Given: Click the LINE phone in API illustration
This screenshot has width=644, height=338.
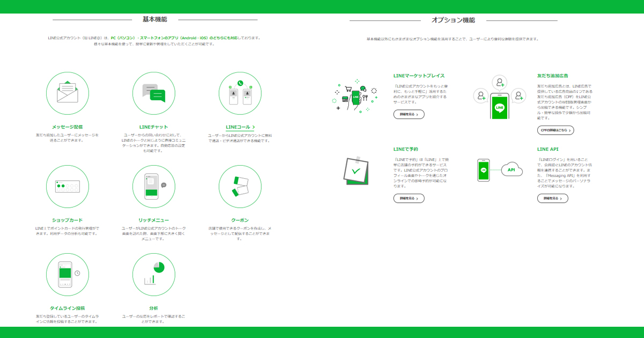Looking at the screenshot, I should pyautogui.click(x=484, y=170).
